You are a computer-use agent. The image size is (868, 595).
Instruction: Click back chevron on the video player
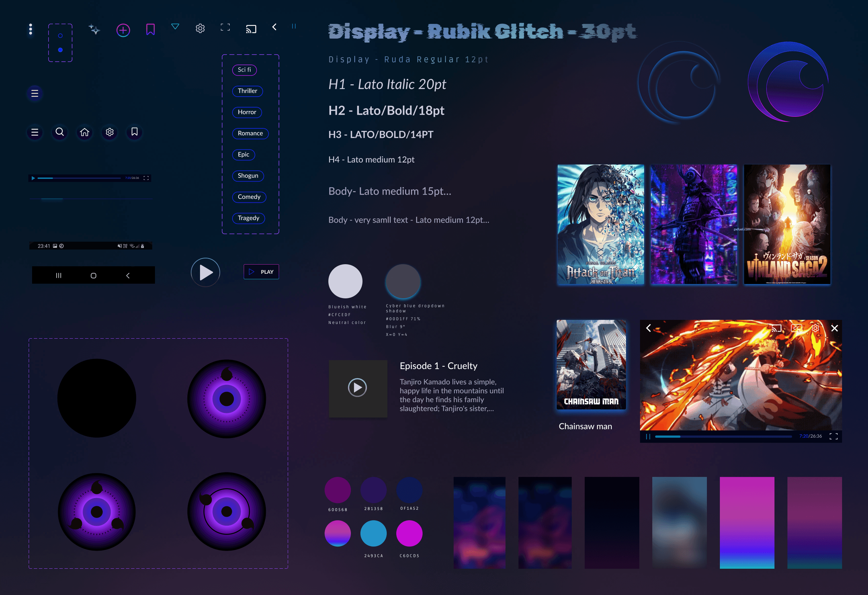click(x=649, y=328)
